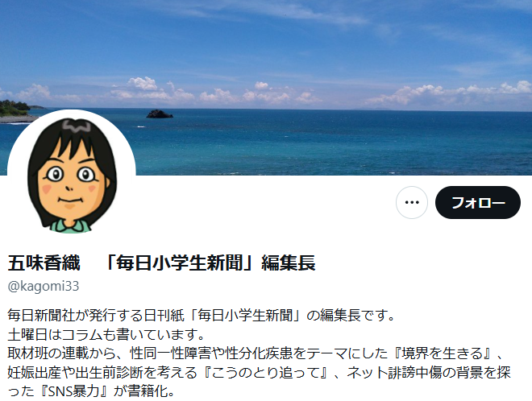Screen dimensions: 532x401
Task: Click 「毎日小学生新聞」編集長 in the profile title
Action: 210,263
